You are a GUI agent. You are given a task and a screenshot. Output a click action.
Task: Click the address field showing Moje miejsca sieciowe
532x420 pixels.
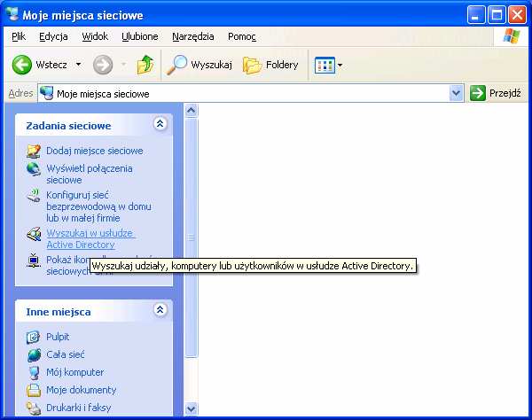pos(248,93)
